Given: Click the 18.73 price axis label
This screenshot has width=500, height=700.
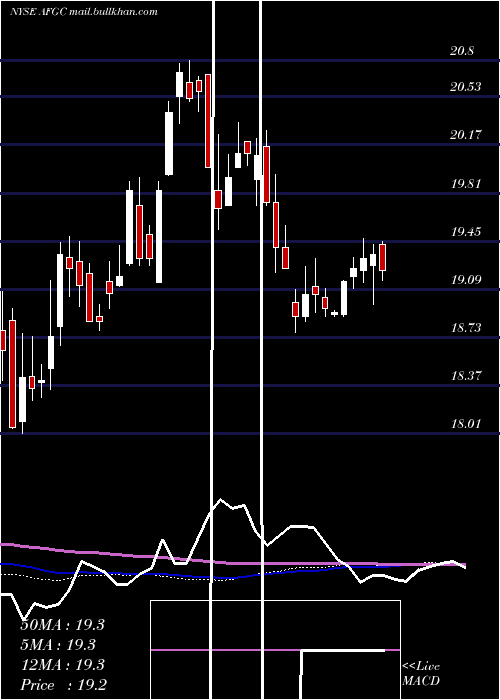Looking at the screenshot, I should pos(466,328).
